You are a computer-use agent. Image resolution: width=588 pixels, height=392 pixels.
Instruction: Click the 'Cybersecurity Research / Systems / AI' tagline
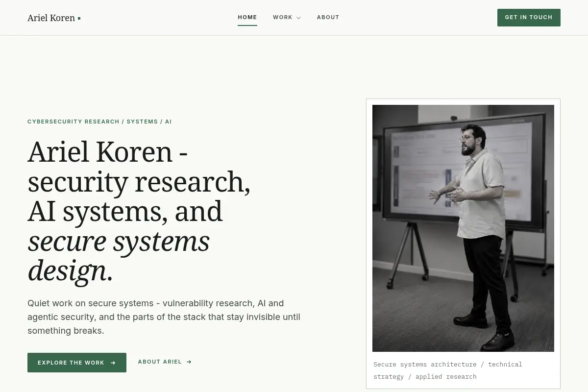(99, 122)
